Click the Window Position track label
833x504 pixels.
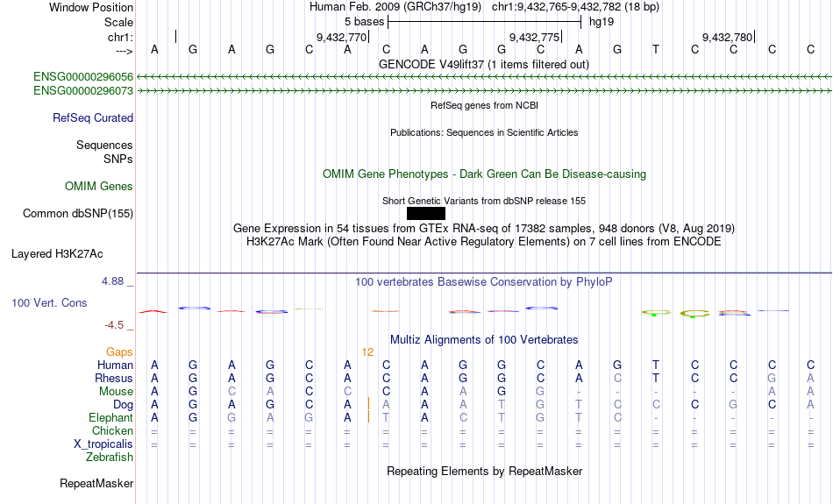tap(91, 7)
